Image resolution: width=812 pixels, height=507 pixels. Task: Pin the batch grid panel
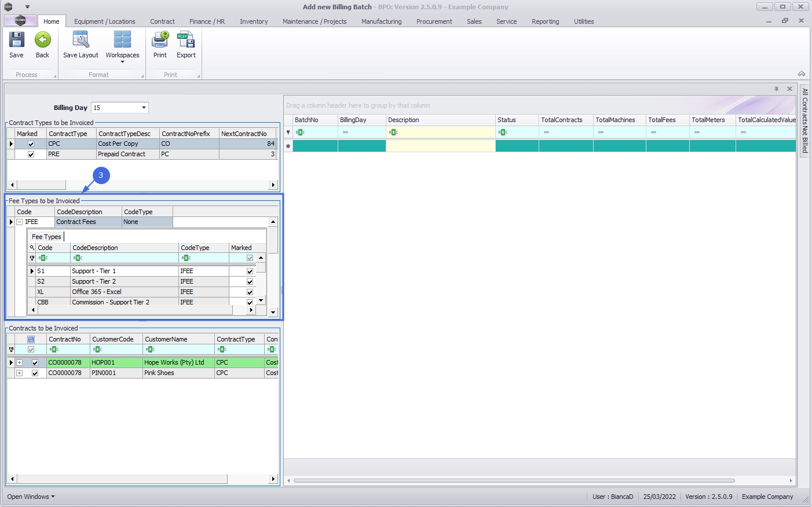(x=776, y=89)
